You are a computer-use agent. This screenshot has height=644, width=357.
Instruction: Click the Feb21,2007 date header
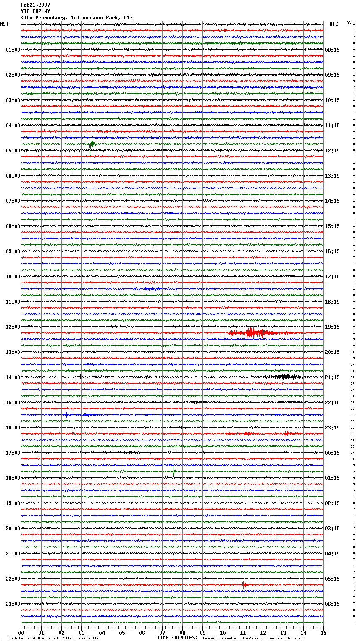35,5
